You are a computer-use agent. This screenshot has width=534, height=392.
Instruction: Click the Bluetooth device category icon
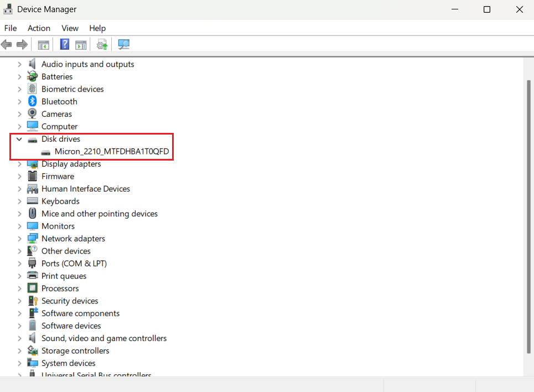point(33,101)
